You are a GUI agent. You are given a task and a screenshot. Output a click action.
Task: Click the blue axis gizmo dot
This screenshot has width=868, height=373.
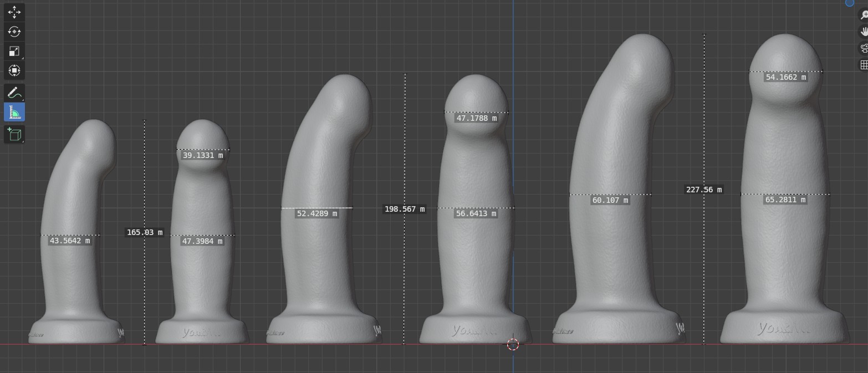pyautogui.click(x=850, y=3)
